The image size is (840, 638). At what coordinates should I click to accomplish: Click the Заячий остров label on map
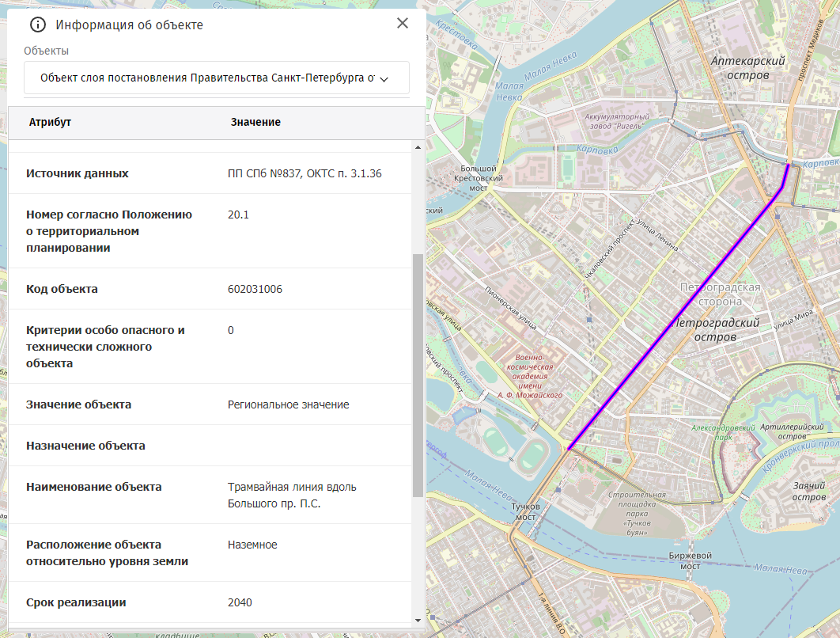click(808, 491)
